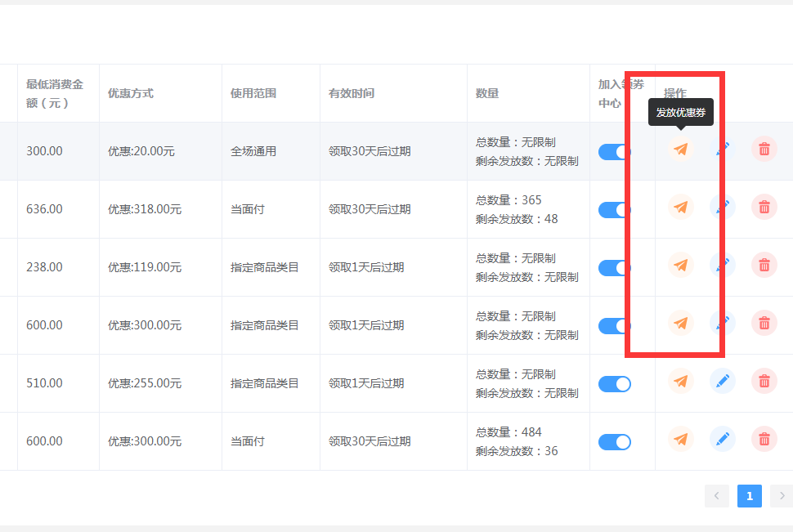Viewport: 793px width, 532px height.
Task: Send the coupon with 总数量 484
Action: tap(681, 439)
